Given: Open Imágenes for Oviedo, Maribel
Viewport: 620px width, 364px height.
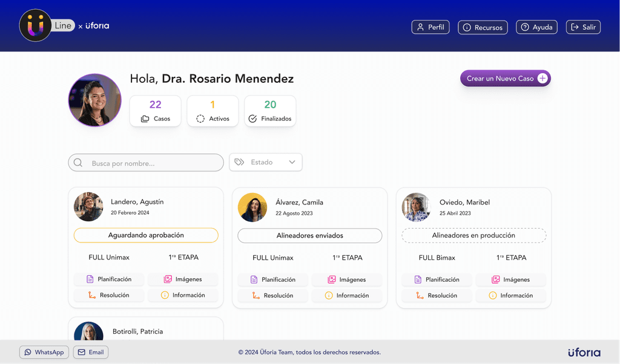Looking at the screenshot, I should click(511, 279).
